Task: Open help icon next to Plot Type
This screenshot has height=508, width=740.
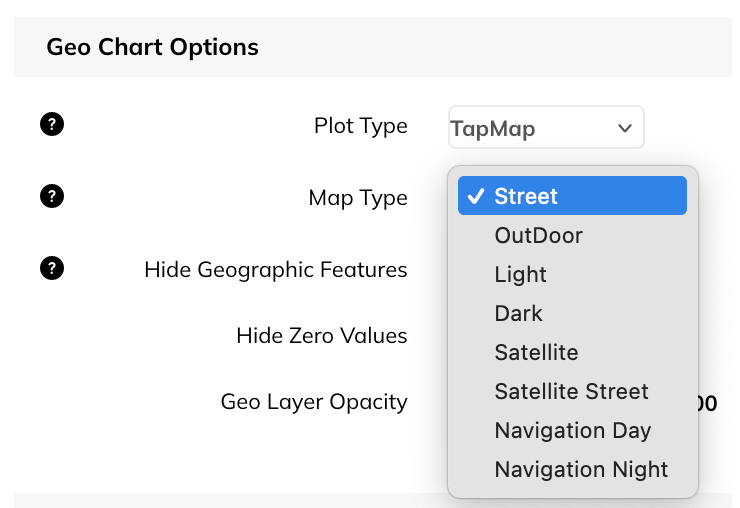Action: click(x=52, y=124)
